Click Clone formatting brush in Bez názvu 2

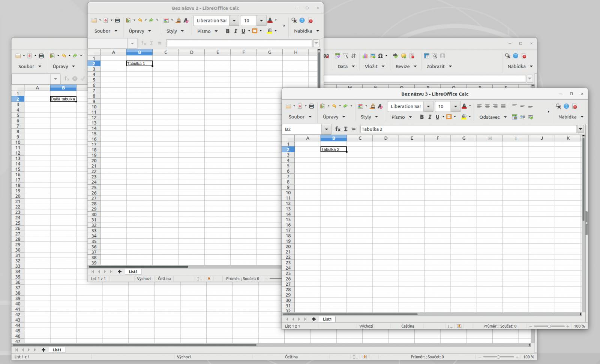tap(178, 21)
